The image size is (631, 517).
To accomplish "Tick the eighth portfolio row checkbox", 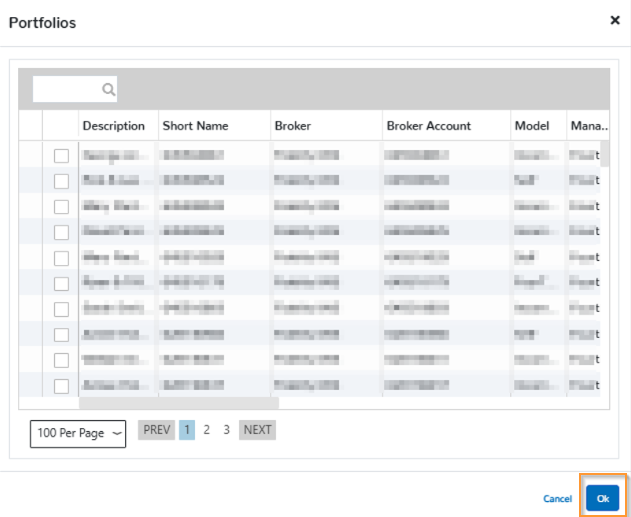I will point(61,335).
